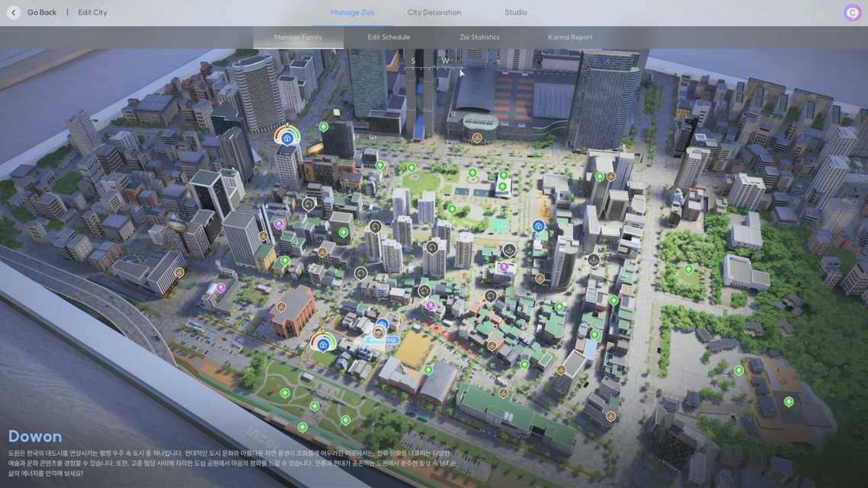Select the orange marker on the long green-roofed building

pos(503,394)
